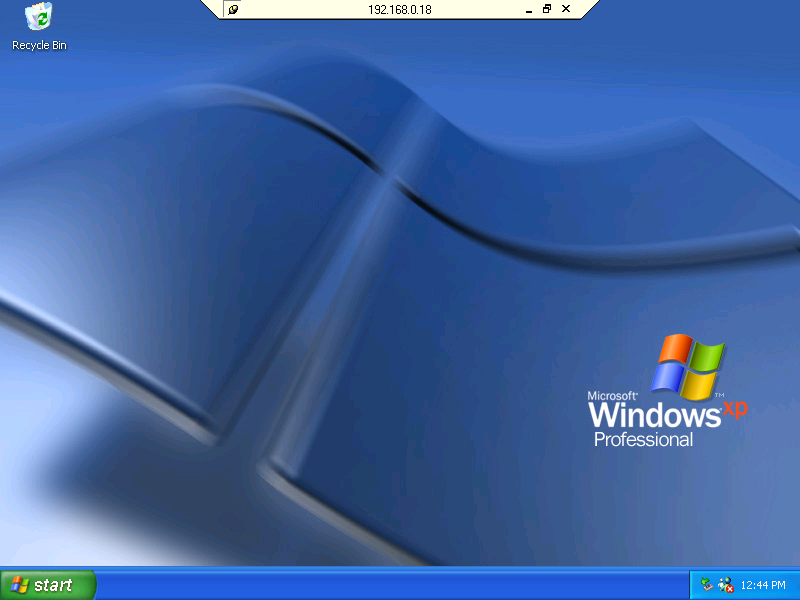Click the 12:44 PM taskbar clock
This screenshot has height=600, width=800.
(763, 585)
